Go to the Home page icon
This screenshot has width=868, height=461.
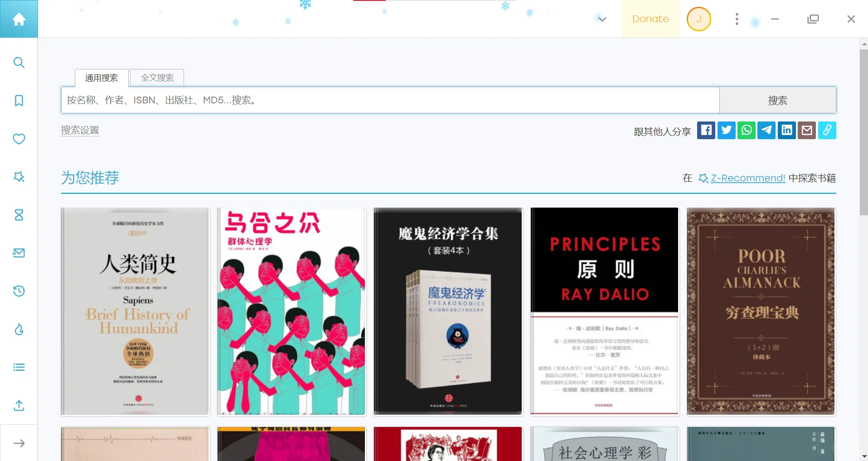19,19
